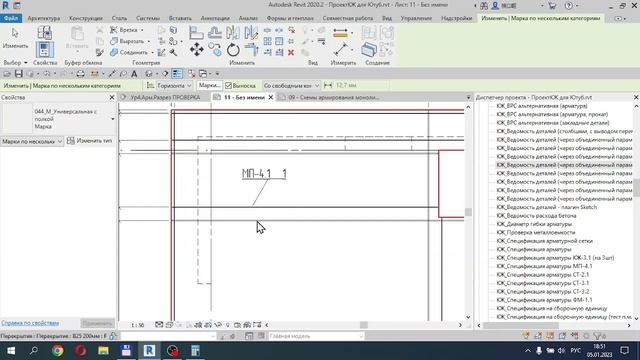Viewport: 640px width, 360px height.
Task: Open the Конструкции ribbon tab
Action: 86,18
